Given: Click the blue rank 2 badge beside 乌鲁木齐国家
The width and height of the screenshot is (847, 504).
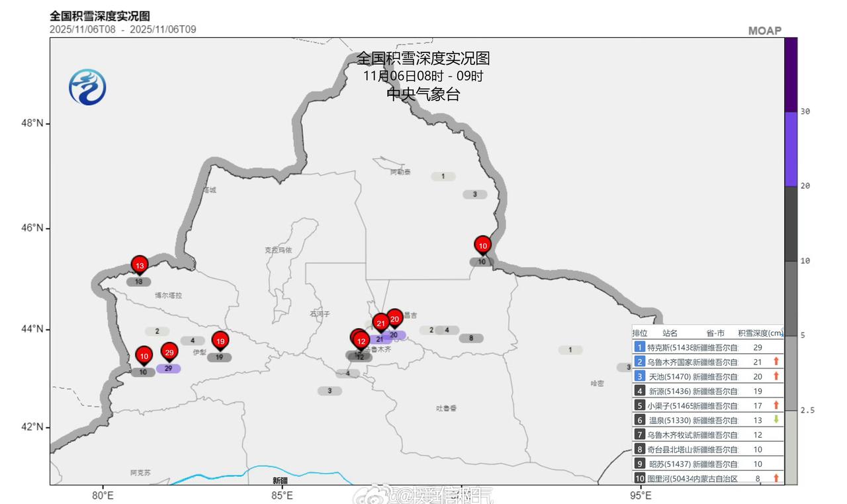Looking at the screenshot, I should point(639,361).
